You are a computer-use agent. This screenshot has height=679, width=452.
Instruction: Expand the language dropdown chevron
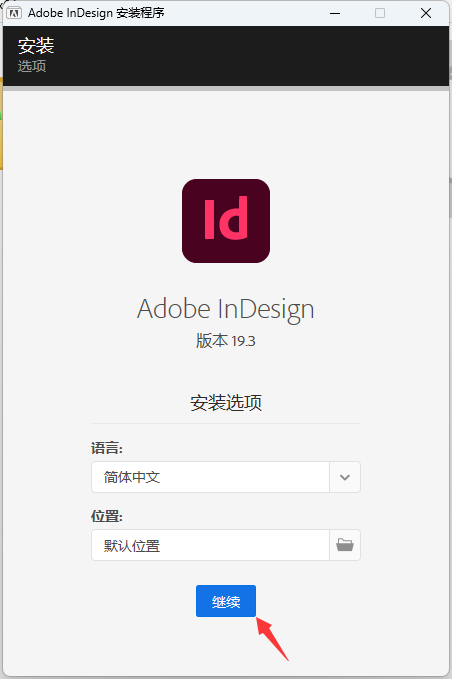click(345, 477)
